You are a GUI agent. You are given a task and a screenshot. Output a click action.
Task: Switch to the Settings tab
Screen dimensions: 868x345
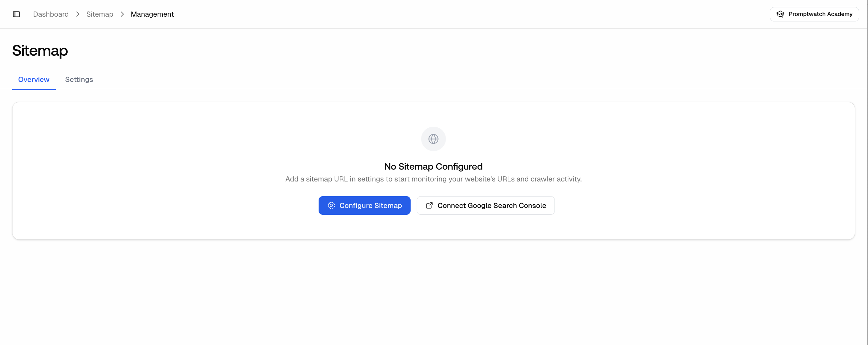coord(79,79)
